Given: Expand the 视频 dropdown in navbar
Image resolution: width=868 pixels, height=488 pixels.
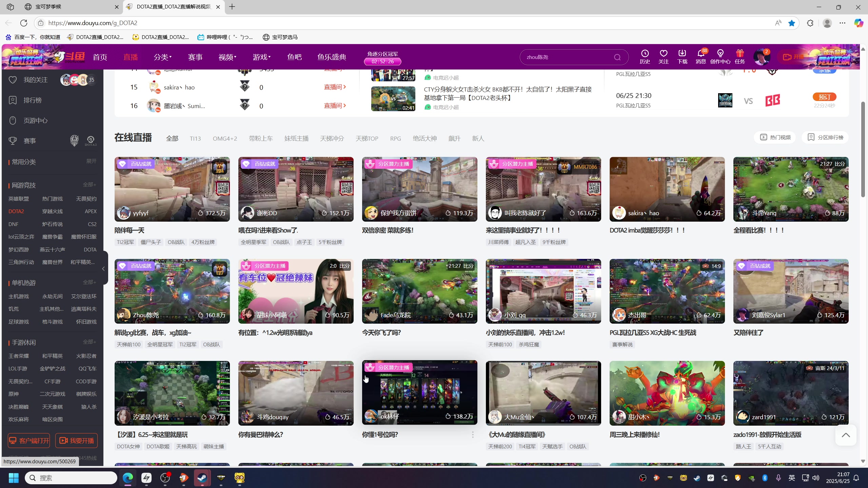Looking at the screenshot, I should tap(227, 57).
